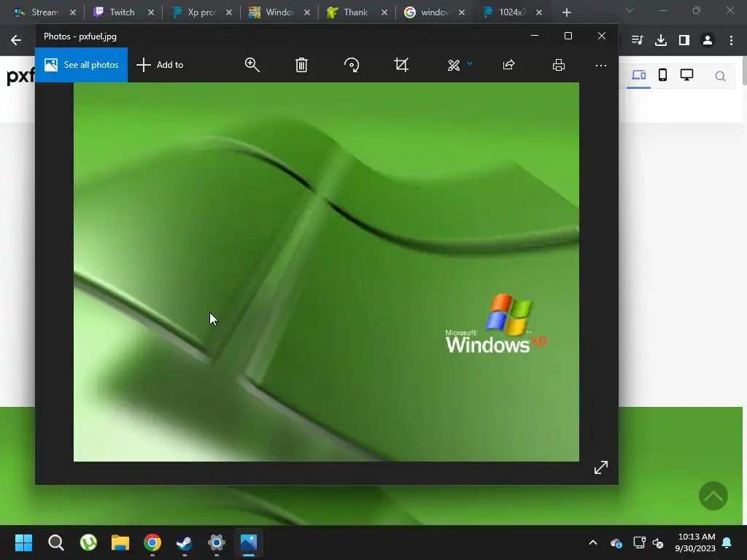Select the responsive devices icon on pxfuel page

pos(638,75)
